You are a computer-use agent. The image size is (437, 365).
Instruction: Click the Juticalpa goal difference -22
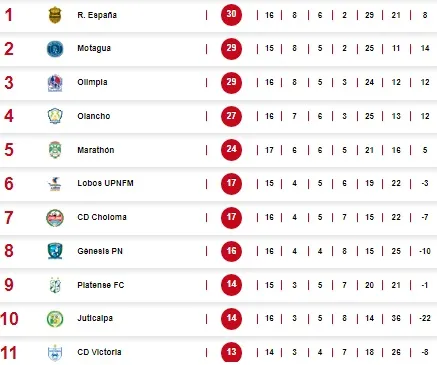tap(425, 318)
